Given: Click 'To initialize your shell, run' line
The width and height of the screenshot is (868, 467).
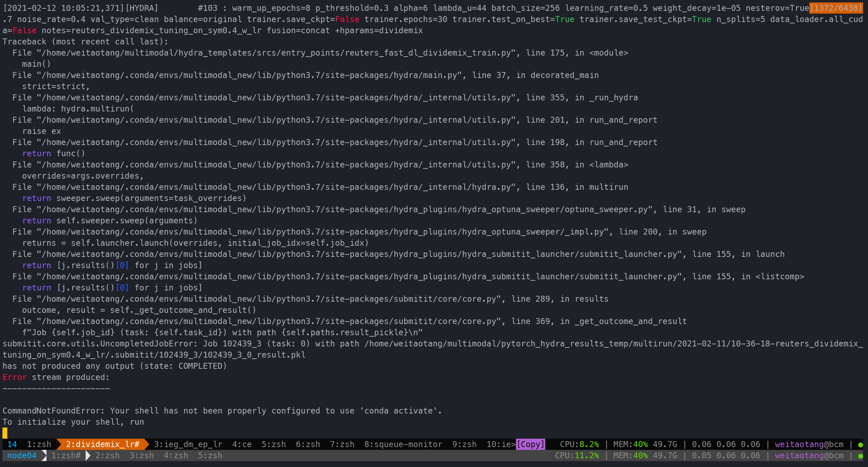Looking at the screenshot, I should 73,422.
